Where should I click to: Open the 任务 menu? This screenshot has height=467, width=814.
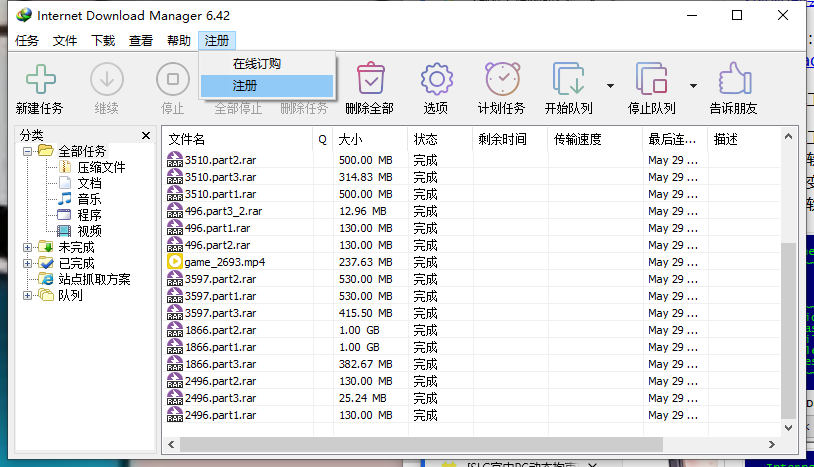pos(27,40)
